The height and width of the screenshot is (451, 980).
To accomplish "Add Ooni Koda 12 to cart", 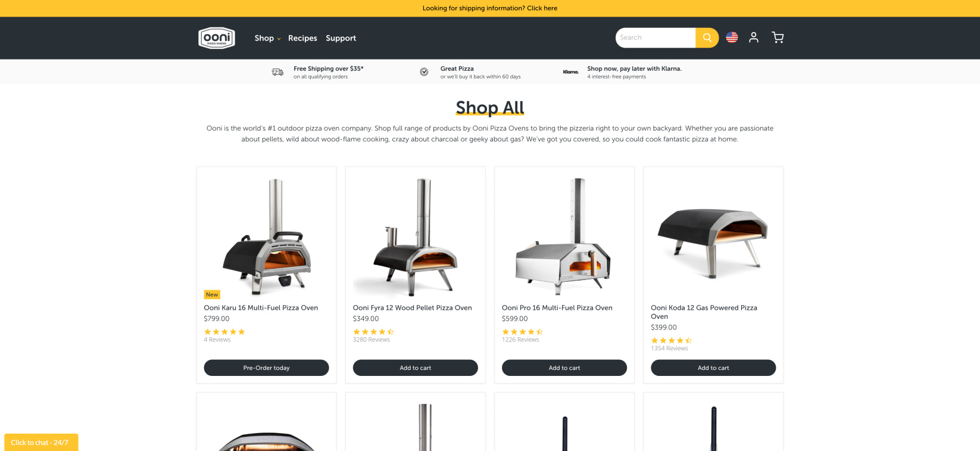I will (713, 368).
